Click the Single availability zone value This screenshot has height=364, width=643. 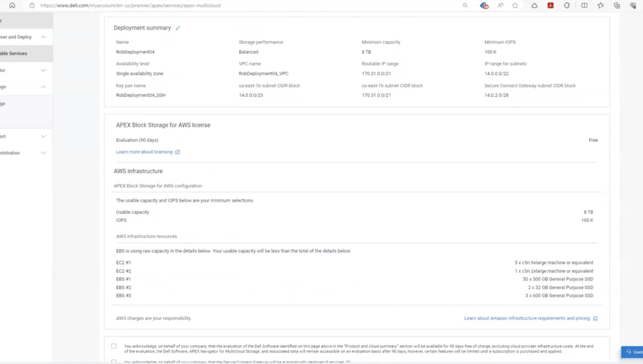coord(140,74)
